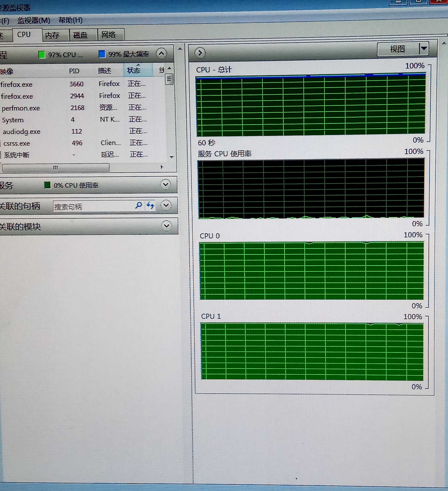Expand the associated modules 关联的模块 section
The image size is (448, 491).
click(167, 226)
